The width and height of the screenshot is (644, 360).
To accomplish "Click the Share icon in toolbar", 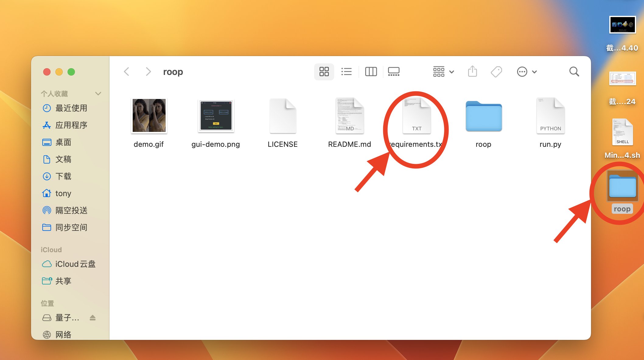I will click(472, 72).
